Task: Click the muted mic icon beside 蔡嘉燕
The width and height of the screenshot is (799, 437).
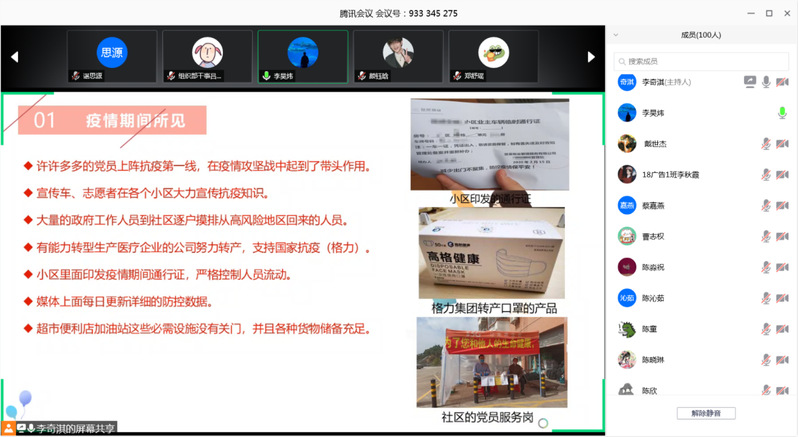Action: click(766, 206)
